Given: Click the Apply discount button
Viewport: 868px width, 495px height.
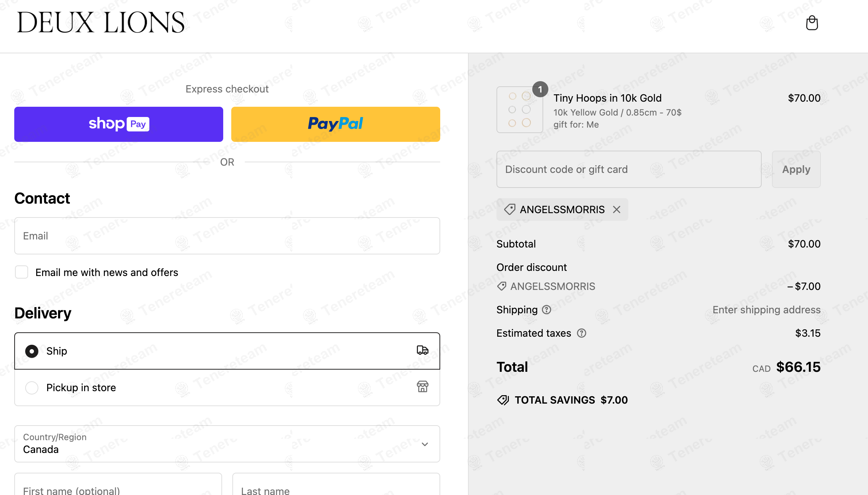Looking at the screenshot, I should click(x=796, y=169).
